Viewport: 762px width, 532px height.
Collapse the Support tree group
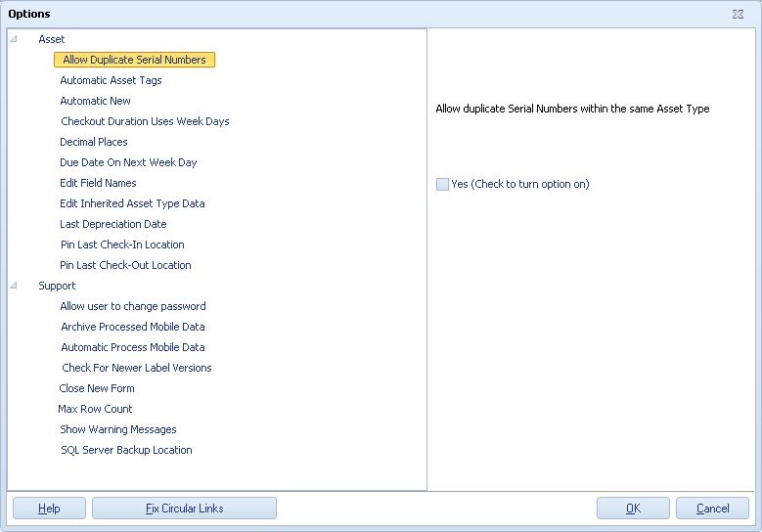click(x=14, y=286)
